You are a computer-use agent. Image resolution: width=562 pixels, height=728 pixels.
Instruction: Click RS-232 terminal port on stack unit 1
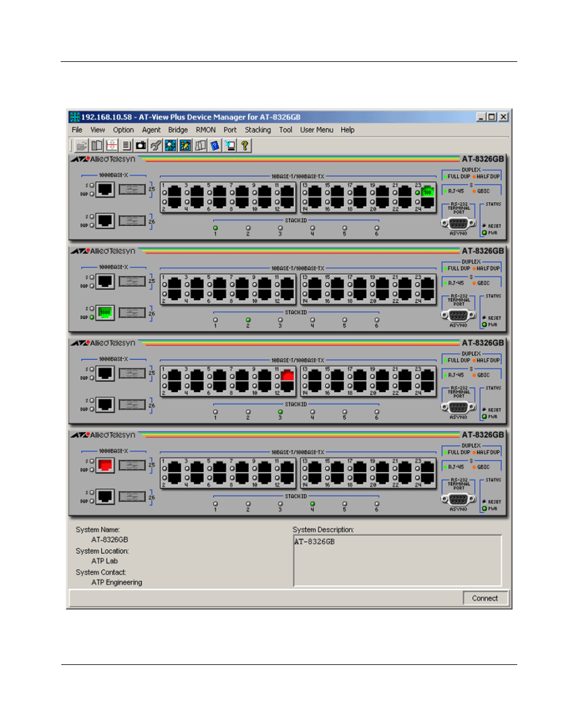458,223
